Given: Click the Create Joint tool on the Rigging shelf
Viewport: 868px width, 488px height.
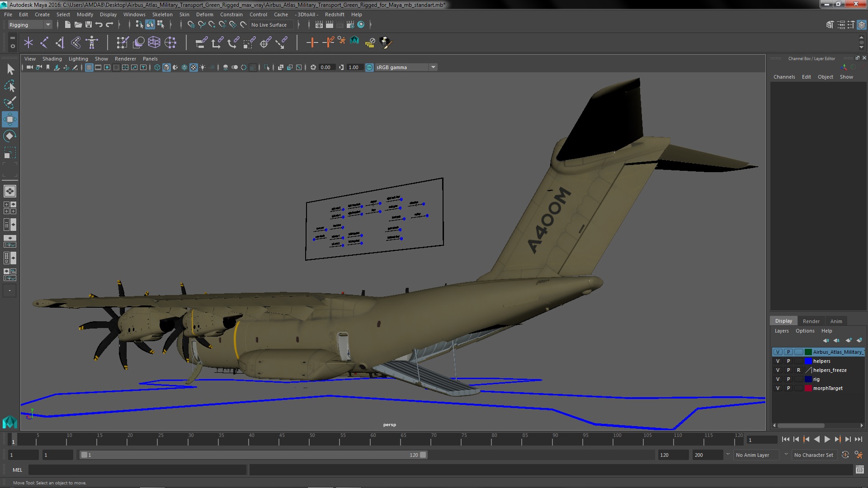Looking at the screenshot, I should 44,42.
